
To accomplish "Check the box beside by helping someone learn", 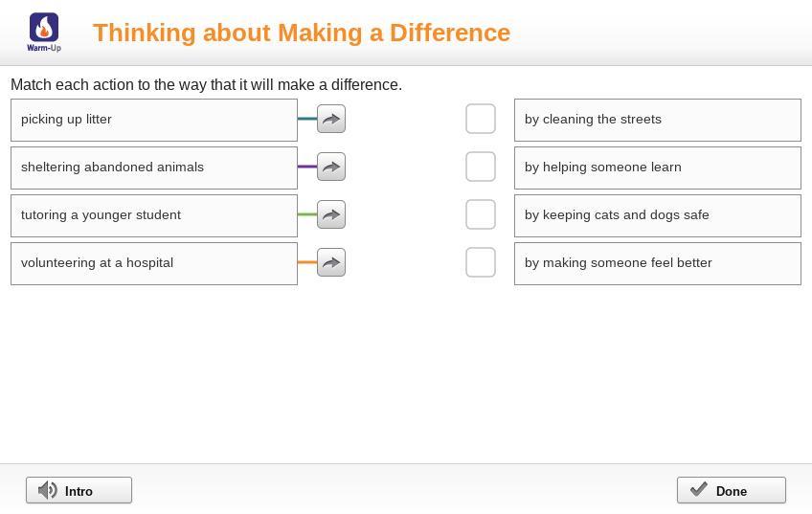I will click(x=481, y=167).
